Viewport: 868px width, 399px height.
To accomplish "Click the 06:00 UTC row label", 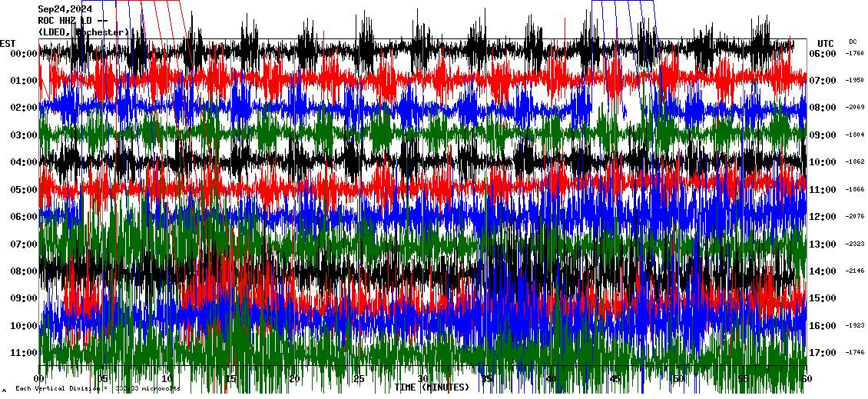I will tap(824, 54).
